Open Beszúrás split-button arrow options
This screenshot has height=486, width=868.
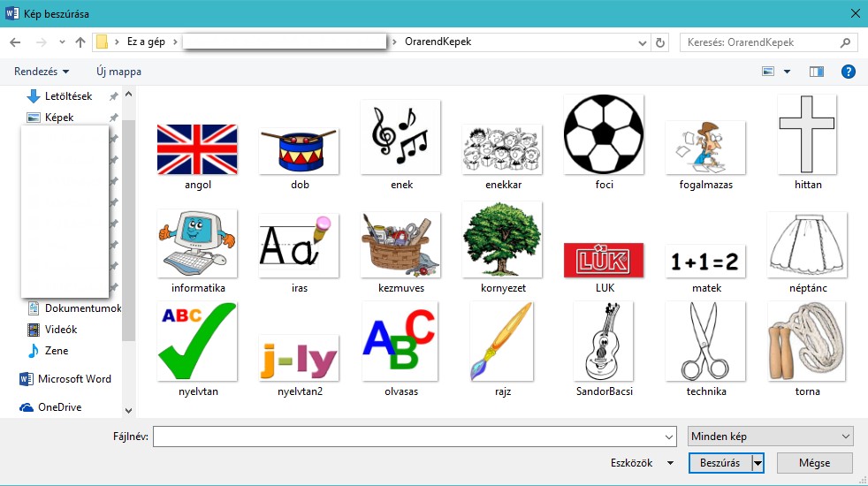coord(758,463)
